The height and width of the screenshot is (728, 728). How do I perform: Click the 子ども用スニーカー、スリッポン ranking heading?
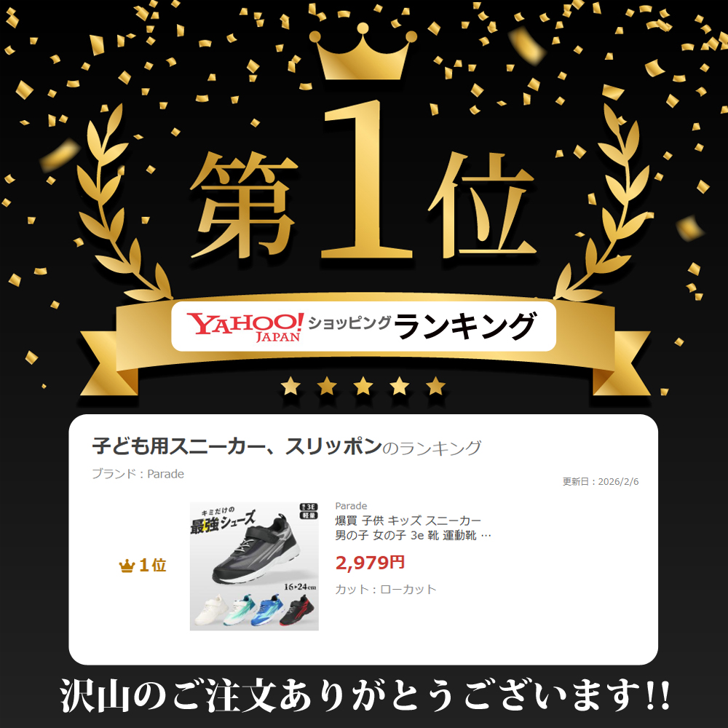coord(237,447)
